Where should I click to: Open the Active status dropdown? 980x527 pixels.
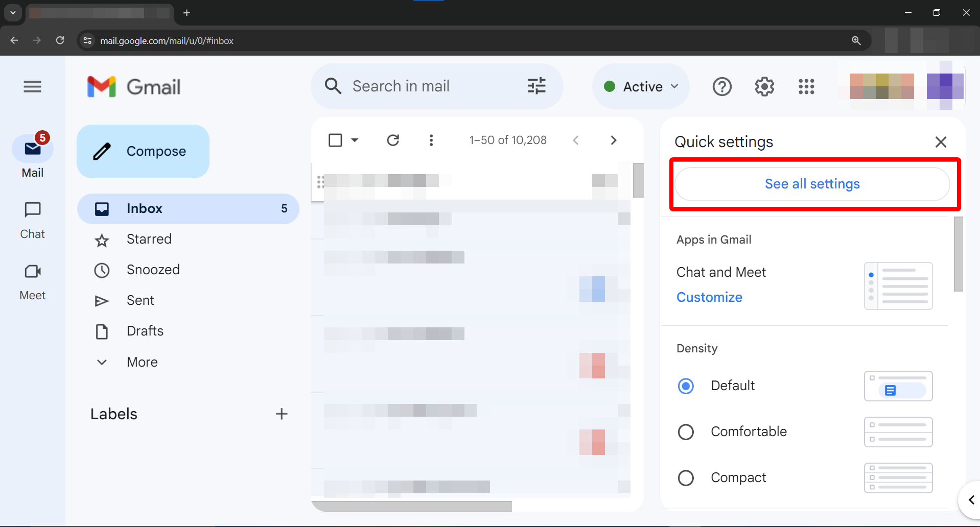(641, 87)
